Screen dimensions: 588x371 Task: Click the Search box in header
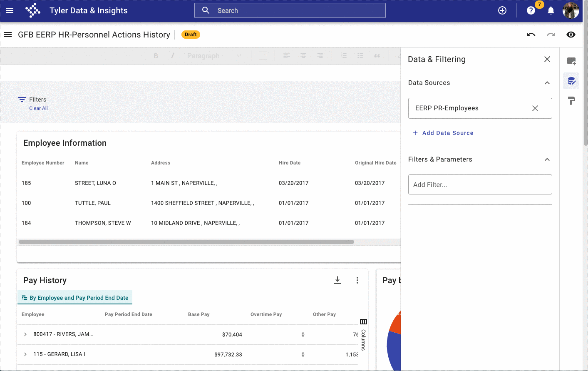(x=290, y=10)
